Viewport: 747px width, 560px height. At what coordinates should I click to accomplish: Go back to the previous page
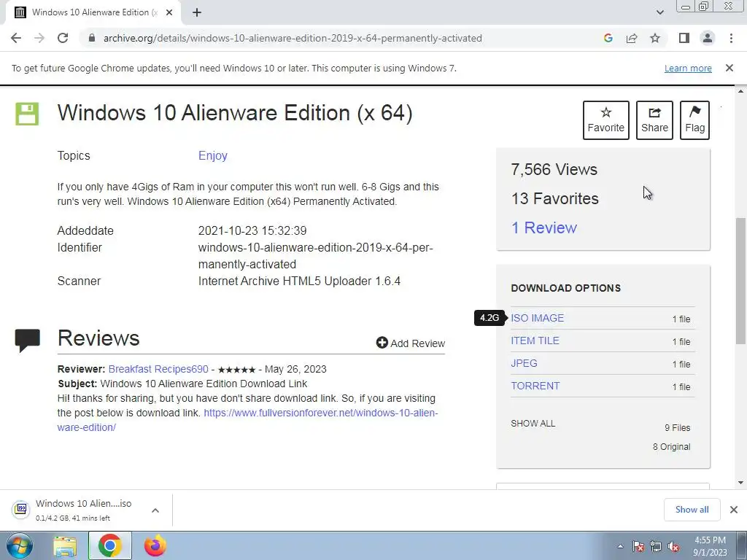(16, 38)
